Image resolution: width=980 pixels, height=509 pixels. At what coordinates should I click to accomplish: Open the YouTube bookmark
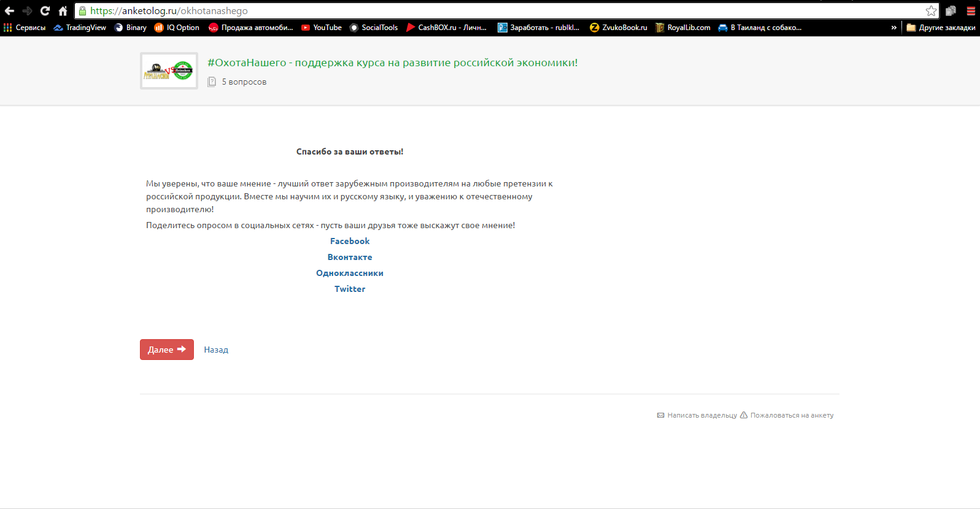tap(322, 28)
